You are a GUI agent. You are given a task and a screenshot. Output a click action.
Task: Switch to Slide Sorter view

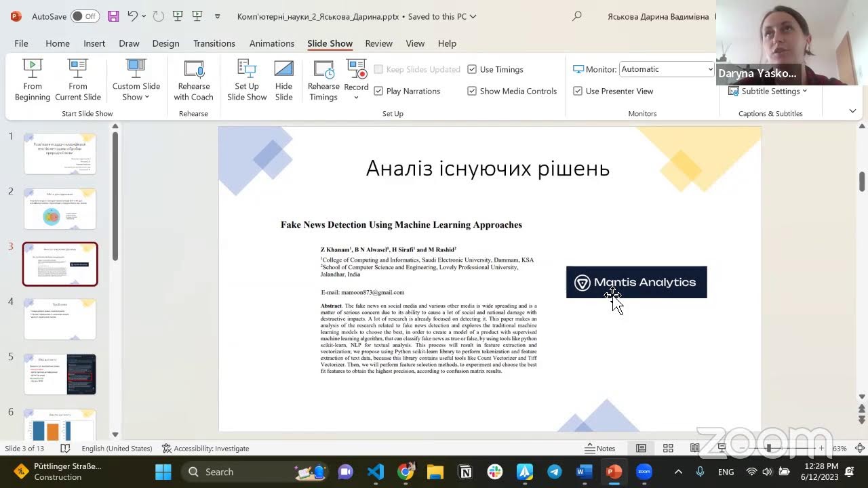click(x=668, y=448)
